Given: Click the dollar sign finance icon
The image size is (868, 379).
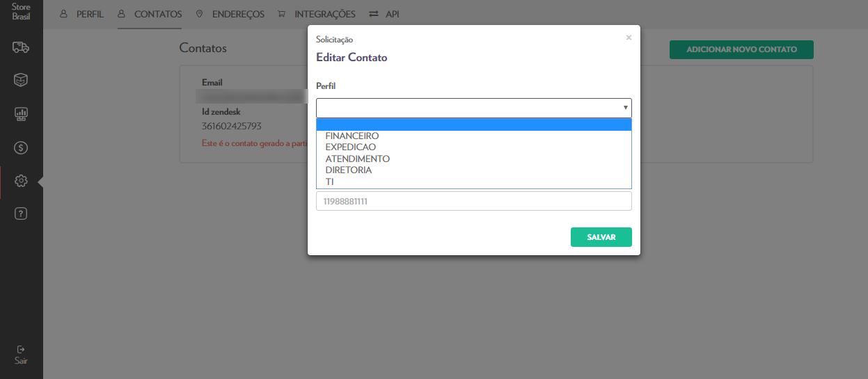Looking at the screenshot, I should (x=21, y=147).
